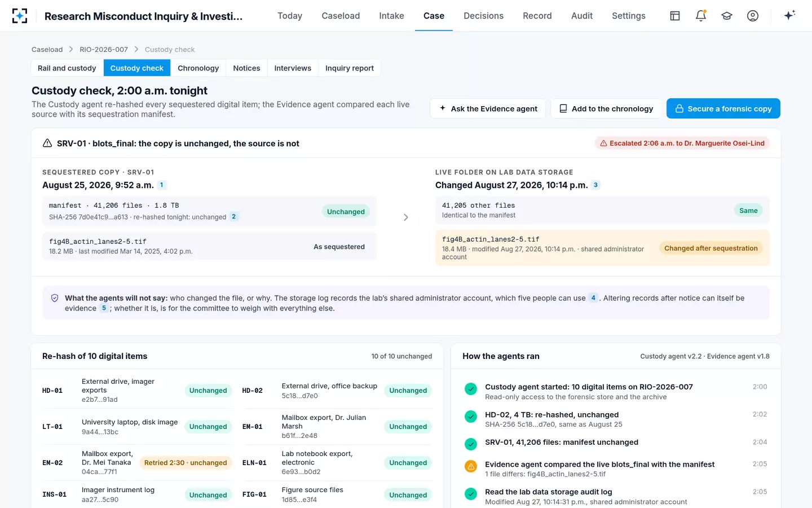
Task: Click Retried 2:30 · unchanged status on EM-02
Action: click(x=186, y=463)
